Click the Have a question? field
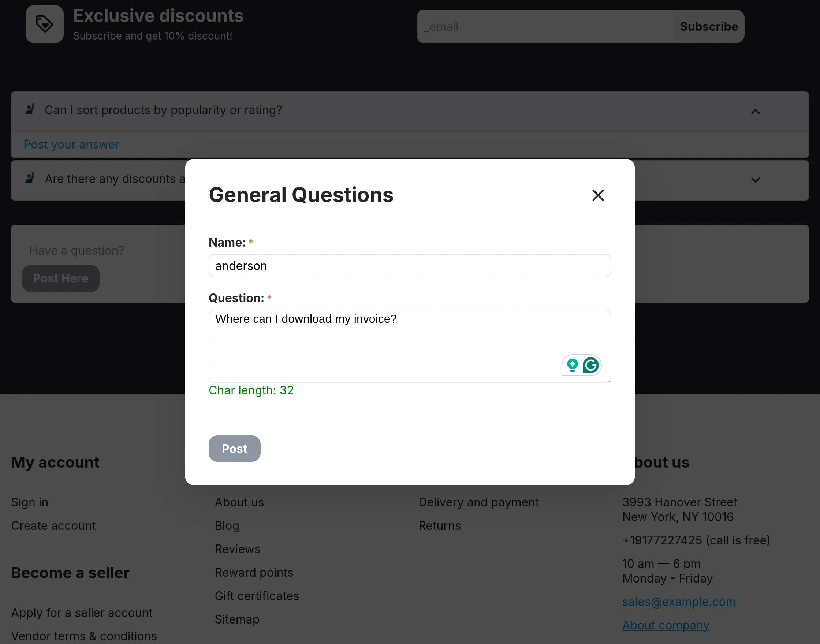 tap(77, 250)
